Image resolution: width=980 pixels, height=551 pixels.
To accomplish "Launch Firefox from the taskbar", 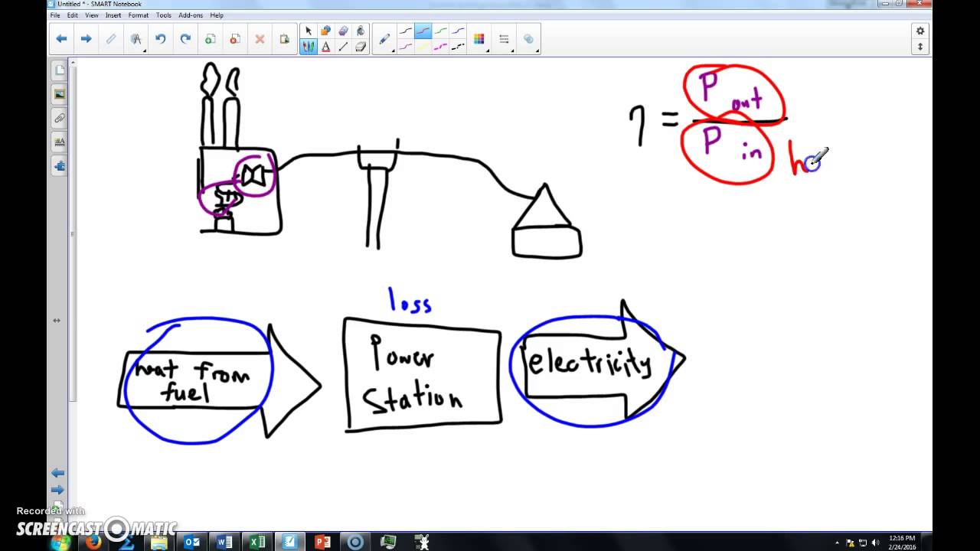I will coord(93,542).
